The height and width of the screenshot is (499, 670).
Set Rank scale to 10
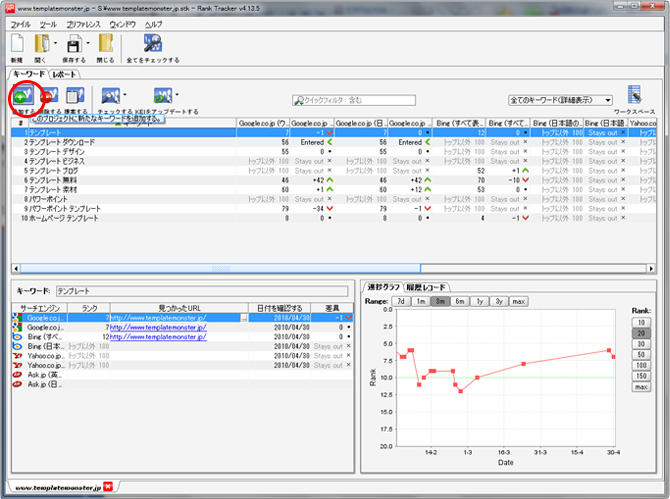coord(641,323)
